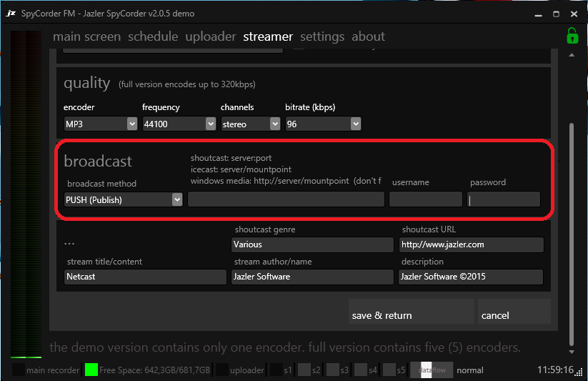Switch to uploader tab
The image size is (588, 381).
point(210,36)
